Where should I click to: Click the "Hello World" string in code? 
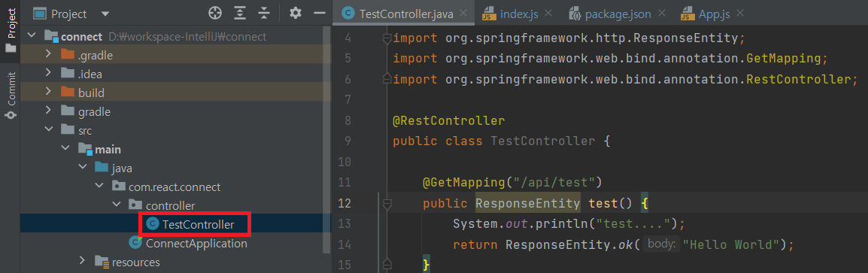point(728,244)
